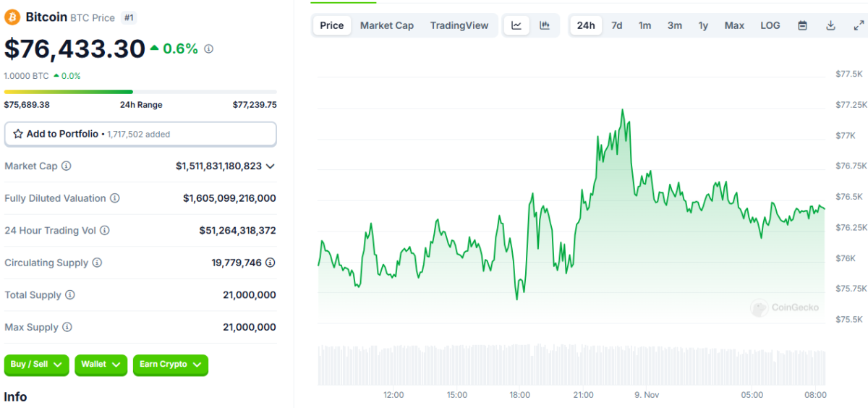Click the price peak on the chart
The width and height of the screenshot is (868, 408).
pyautogui.click(x=622, y=110)
